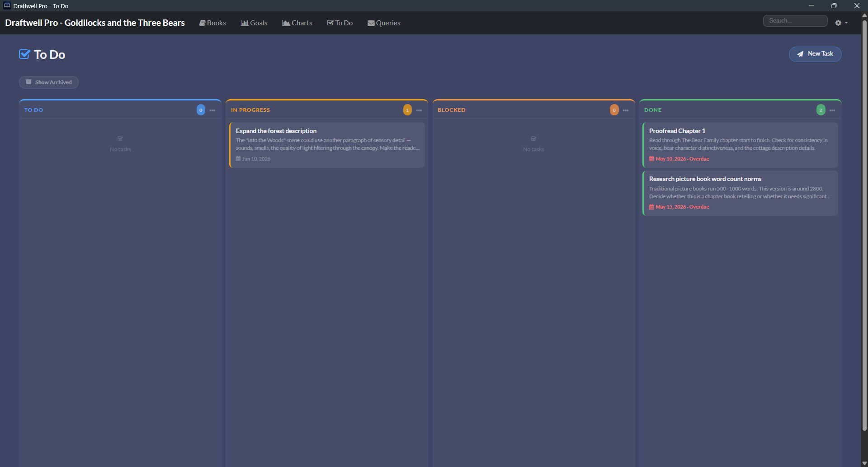Click the DONE count badge
Viewport: 868px width, 467px height.
coord(821,110)
